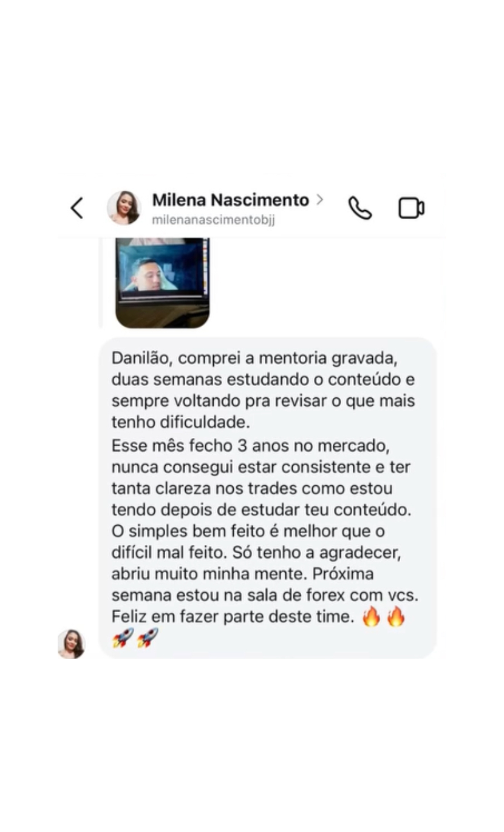Tap the 'Danilão, comprei a mentoria gravada' line
The image size is (504, 832).
(x=254, y=358)
